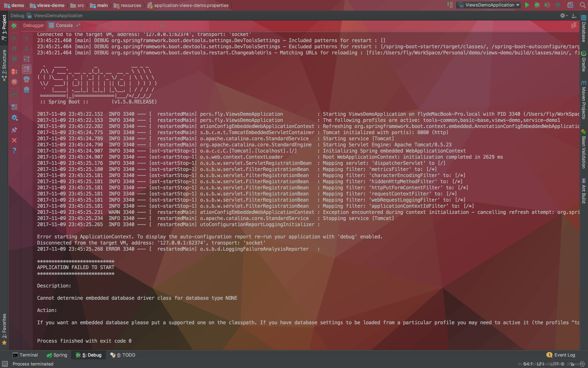
Task: Start debugging with the top toolbar bug icon
Action: pos(537,5)
